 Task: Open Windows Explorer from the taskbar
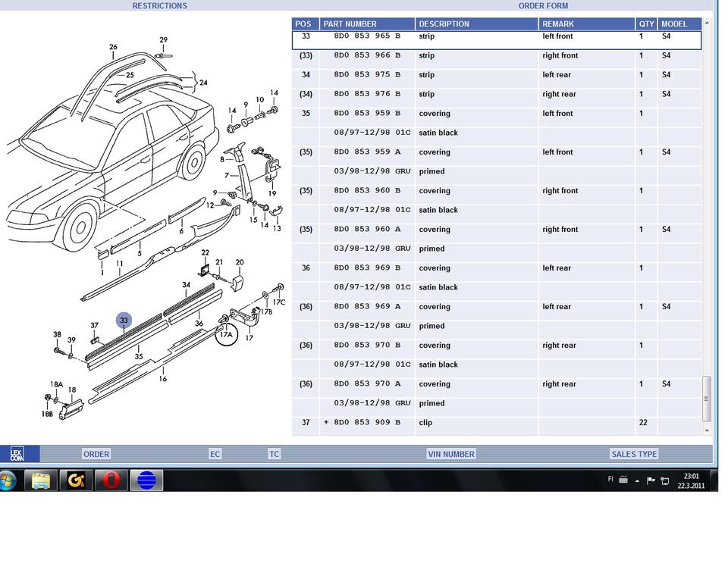point(40,480)
